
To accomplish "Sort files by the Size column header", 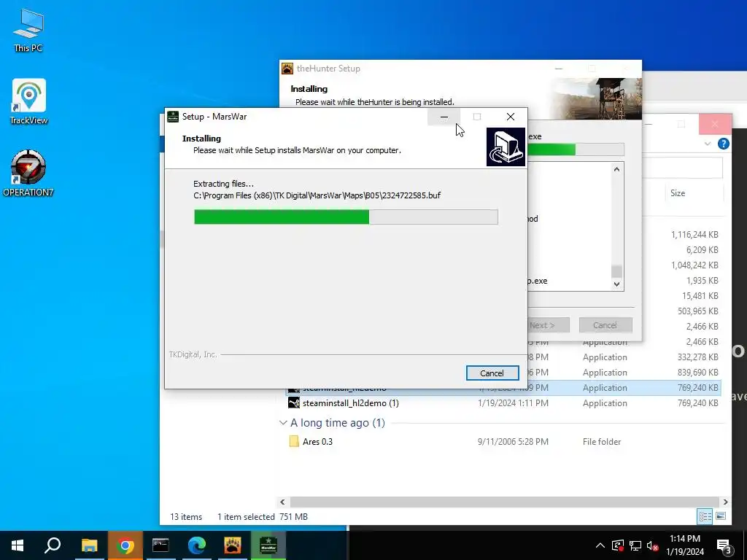I will tap(678, 192).
